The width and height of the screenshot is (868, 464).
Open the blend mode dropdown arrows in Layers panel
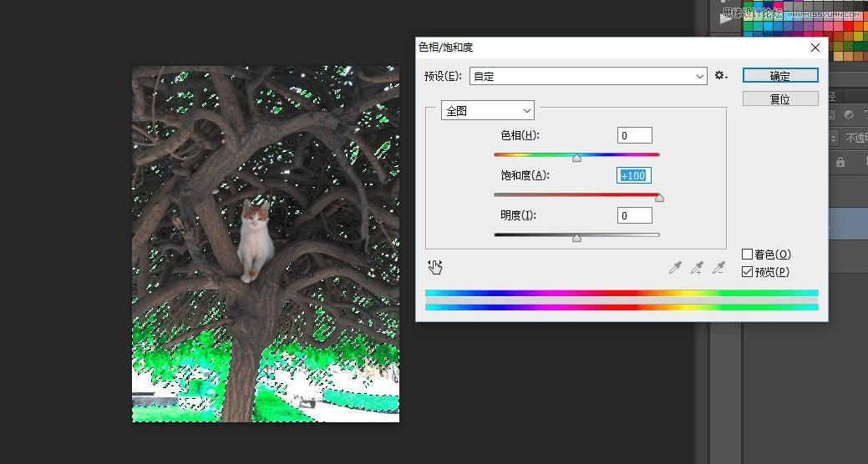point(834,139)
